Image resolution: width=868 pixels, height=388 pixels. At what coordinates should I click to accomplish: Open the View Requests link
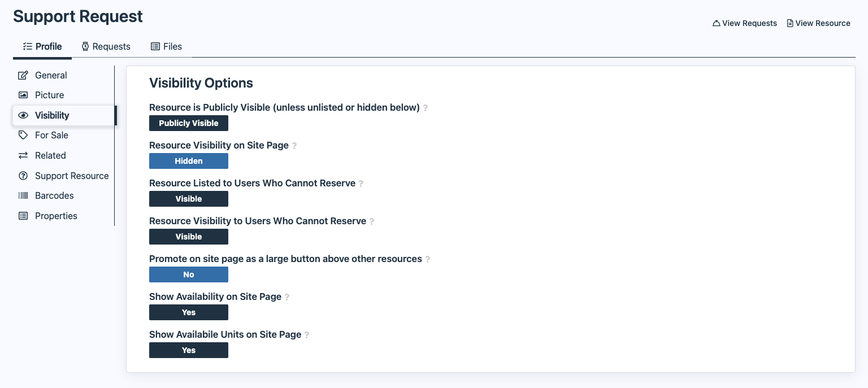point(745,23)
